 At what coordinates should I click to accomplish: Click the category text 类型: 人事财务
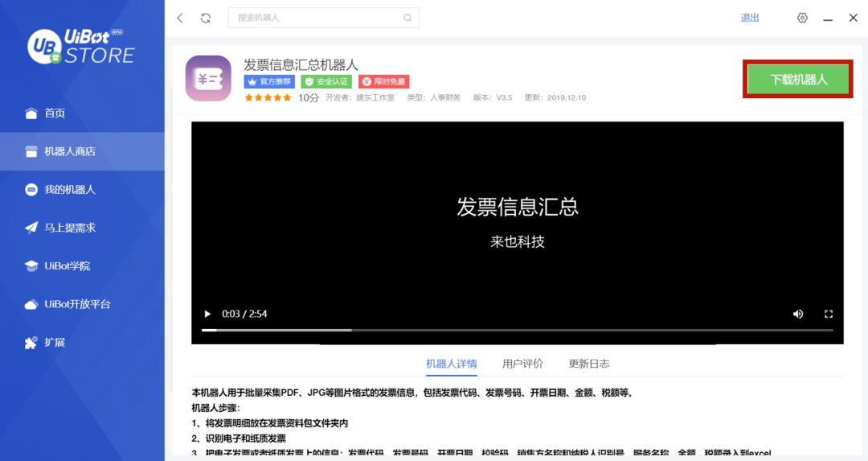point(433,97)
